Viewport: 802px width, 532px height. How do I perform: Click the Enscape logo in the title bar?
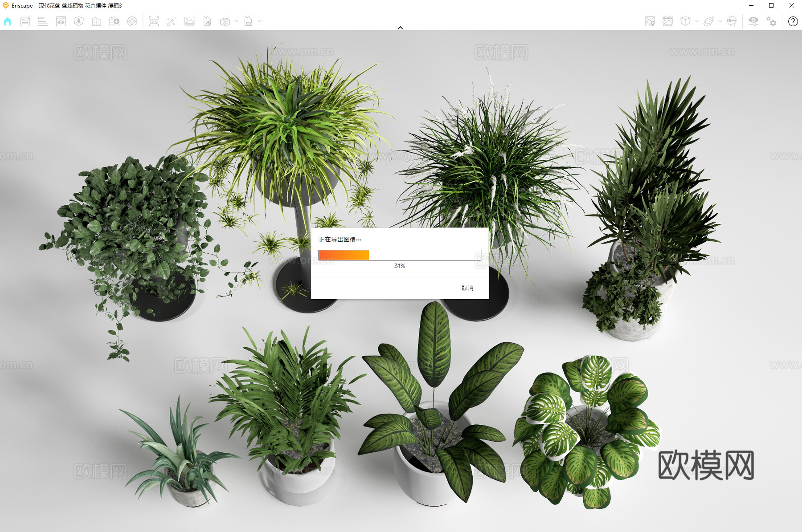(6, 5)
